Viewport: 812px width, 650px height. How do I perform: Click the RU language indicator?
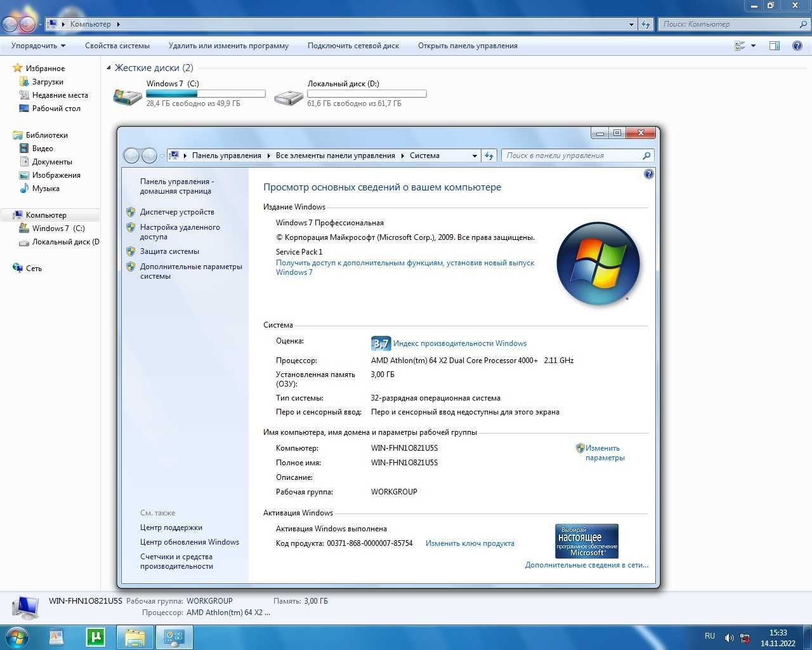click(710, 636)
